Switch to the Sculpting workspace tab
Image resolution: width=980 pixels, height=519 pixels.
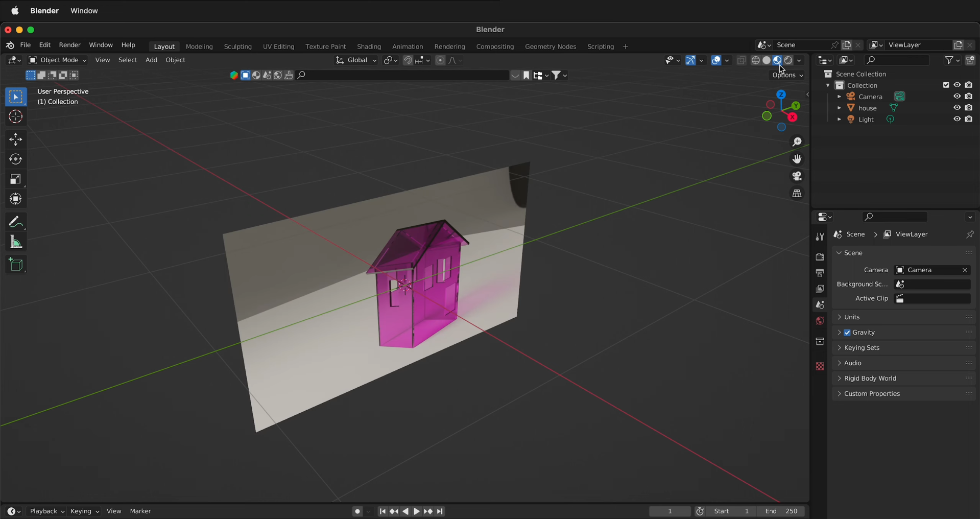(x=237, y=46)
